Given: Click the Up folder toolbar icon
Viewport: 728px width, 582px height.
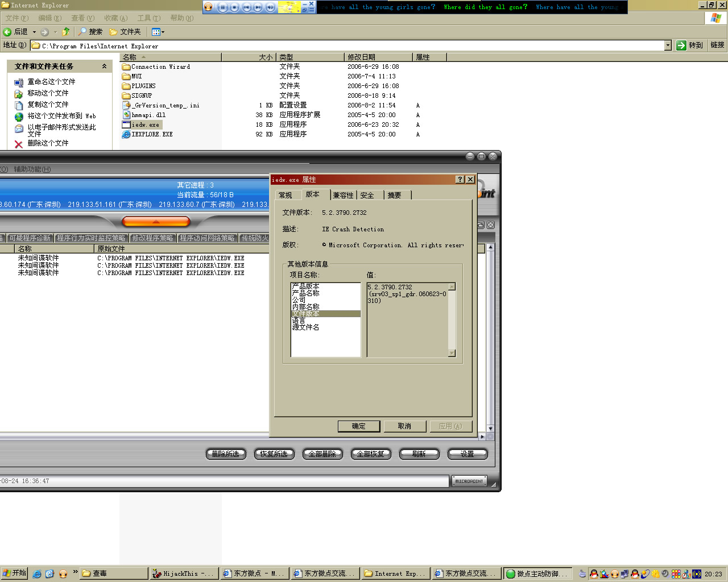Looking at the screenshot, I should point(66,32).
